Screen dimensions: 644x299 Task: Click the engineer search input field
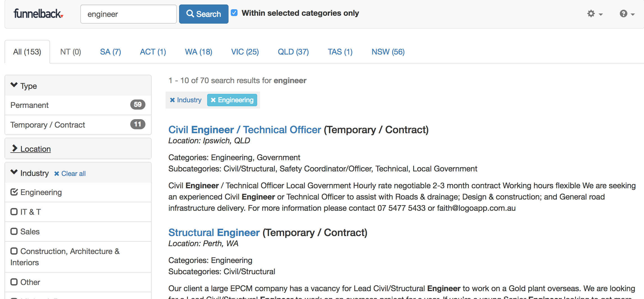(x=128, y=14)
